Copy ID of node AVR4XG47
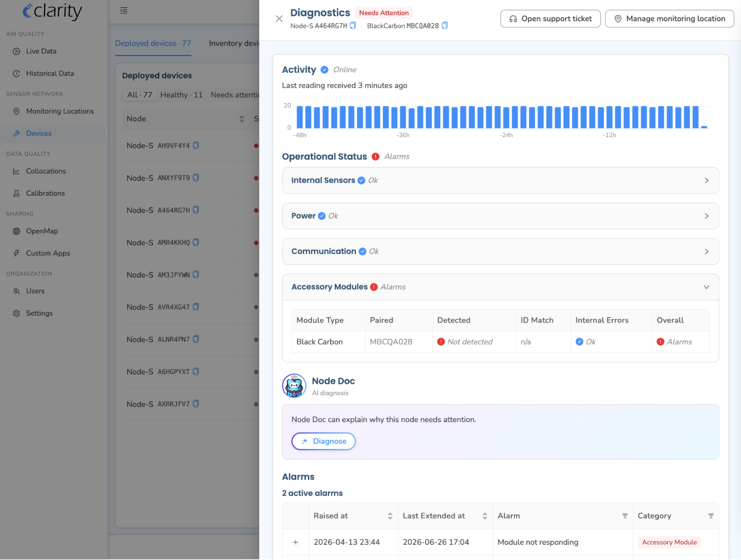741x560 pixels. coord(196,307)
